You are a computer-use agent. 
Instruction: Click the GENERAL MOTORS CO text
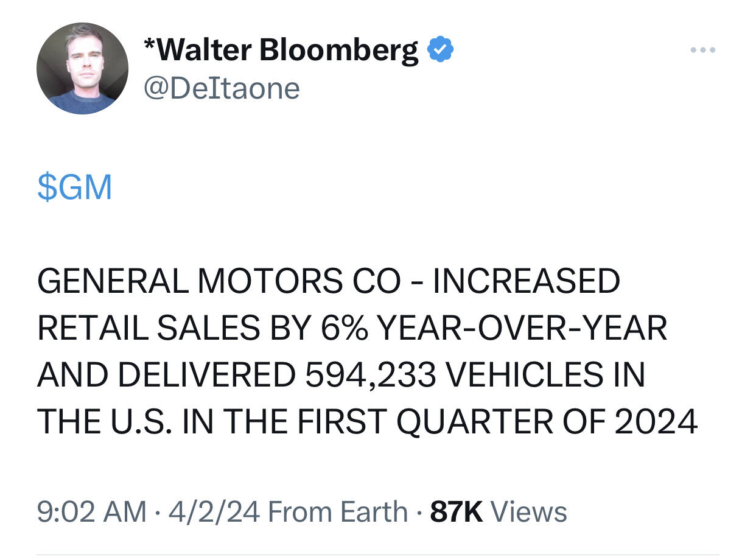point(219,281)
